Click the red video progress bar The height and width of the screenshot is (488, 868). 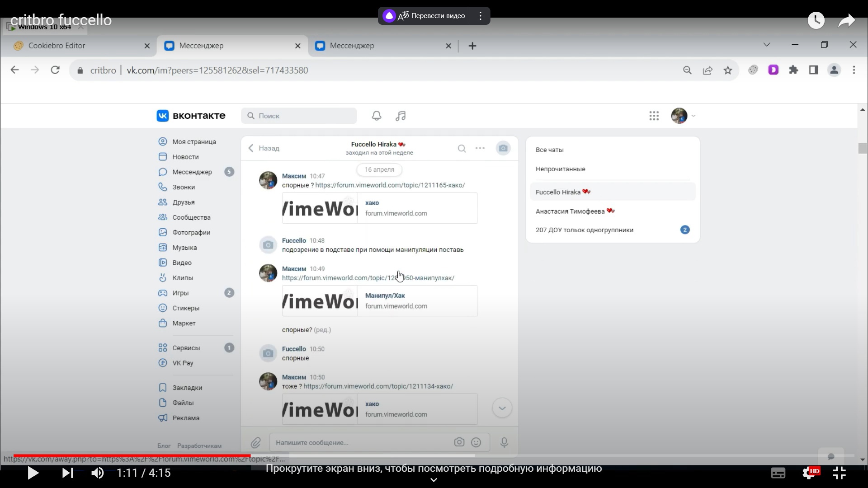point(131,455)
